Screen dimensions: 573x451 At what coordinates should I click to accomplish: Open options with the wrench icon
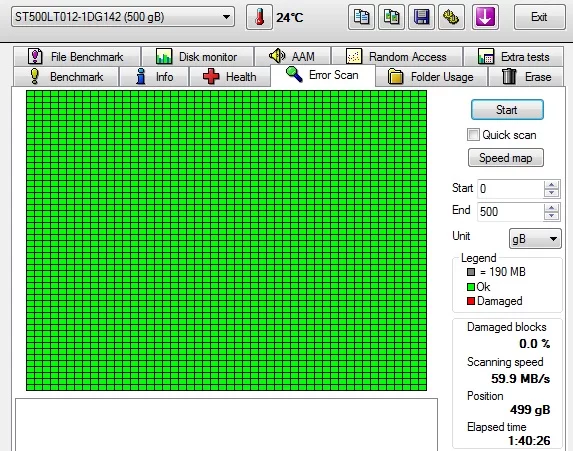(451, 17)
